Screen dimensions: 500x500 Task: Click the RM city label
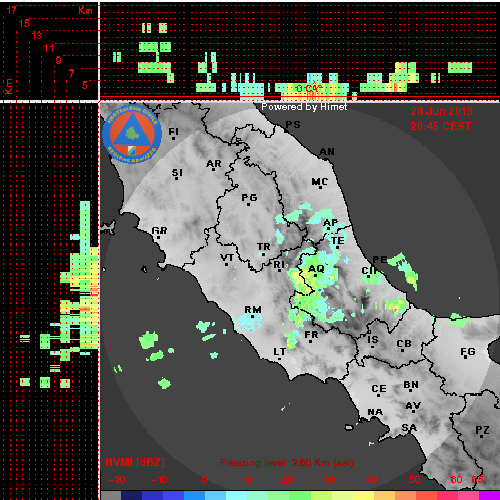[253, 310]
